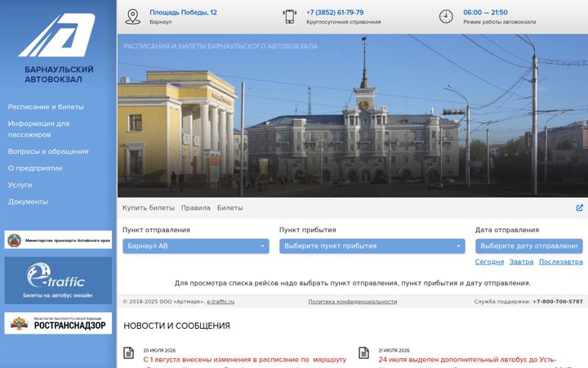Click document icon beside 21 июля news
The height and width of the screenshot is (368, 588).
363,353
